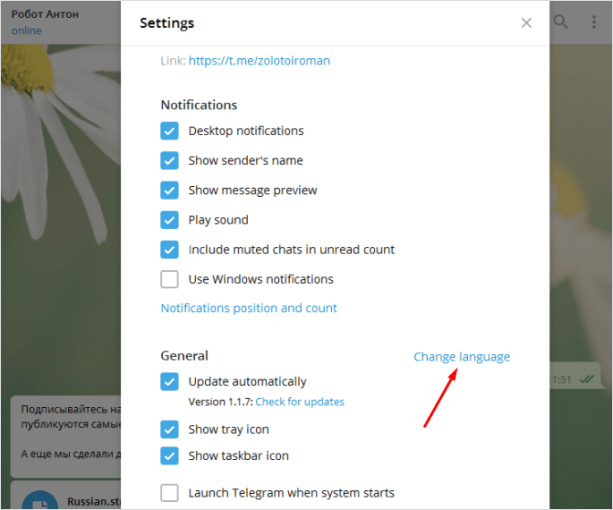Toggle Update automatically checkbox
Viewport: 613px width, 510px height.
pyautogui.click(x=170, y=382)
